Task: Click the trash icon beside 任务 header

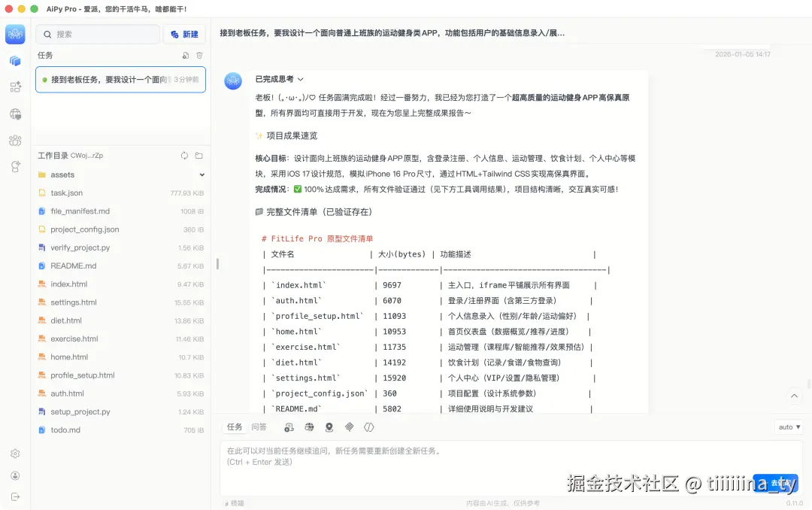Action: 198,55
